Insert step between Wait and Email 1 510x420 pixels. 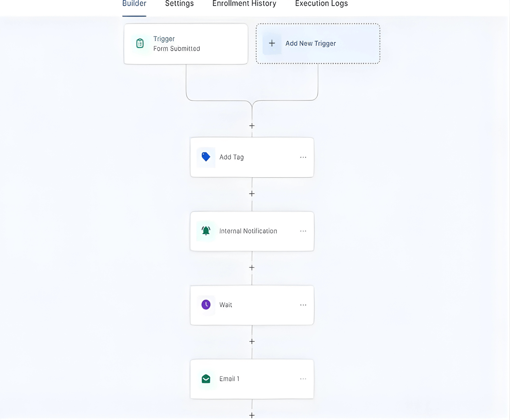click(252, 341)
